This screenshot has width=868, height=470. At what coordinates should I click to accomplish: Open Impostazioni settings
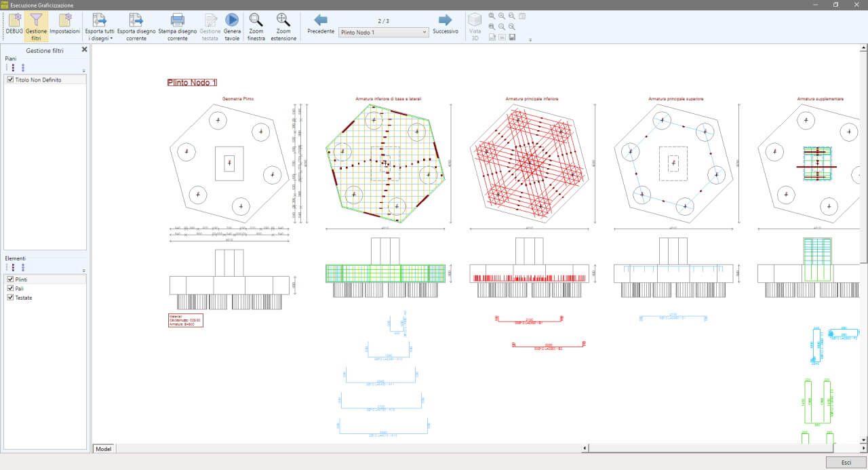(x=64, y=20)
